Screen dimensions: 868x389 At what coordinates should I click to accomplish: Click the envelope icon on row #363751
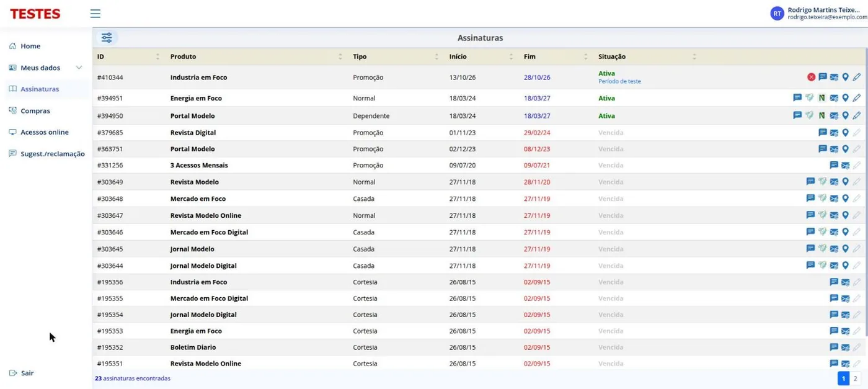tap(834, 149)
